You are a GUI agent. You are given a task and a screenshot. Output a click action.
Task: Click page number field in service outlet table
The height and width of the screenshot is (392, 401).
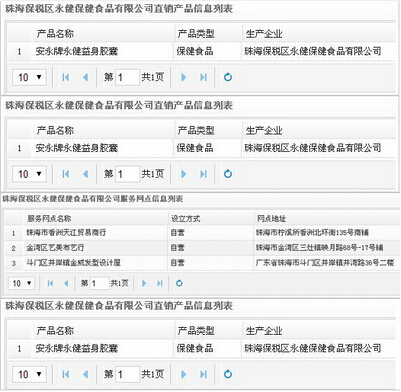[99, 283]
